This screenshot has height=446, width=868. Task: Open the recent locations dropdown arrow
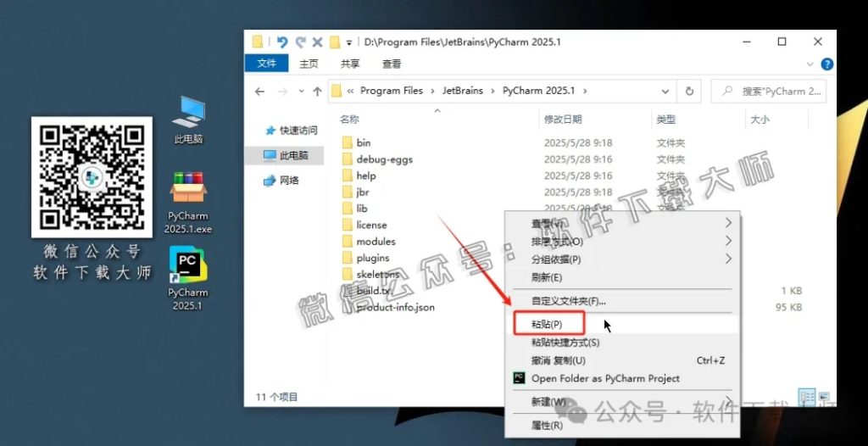(x=301, y=92)
